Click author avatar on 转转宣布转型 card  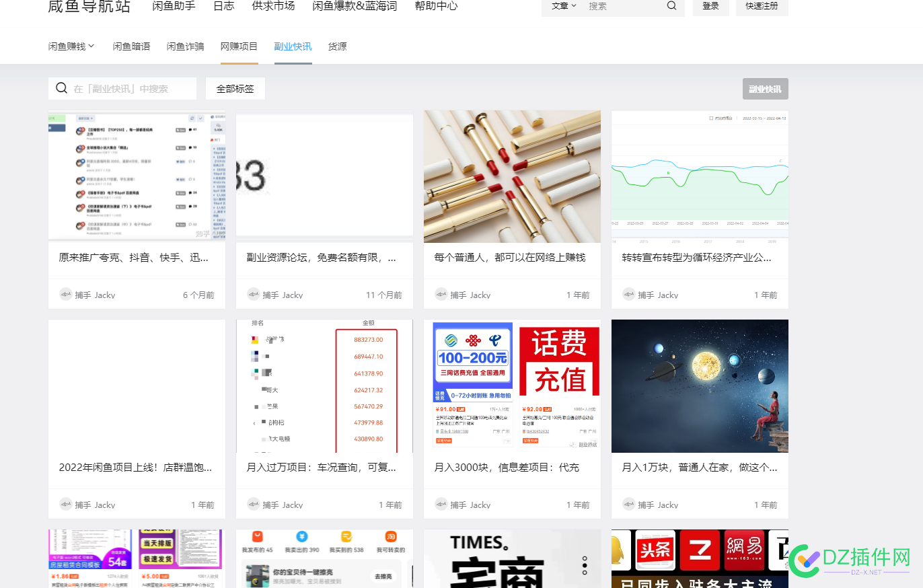[x=628, y=295]
